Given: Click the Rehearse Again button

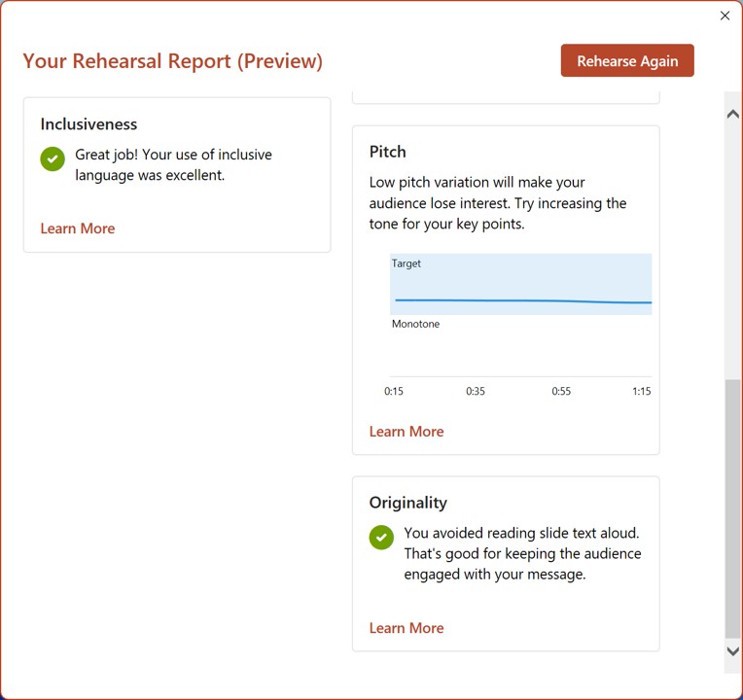Looking at the screenshot, I should click(x=627, y=60).
